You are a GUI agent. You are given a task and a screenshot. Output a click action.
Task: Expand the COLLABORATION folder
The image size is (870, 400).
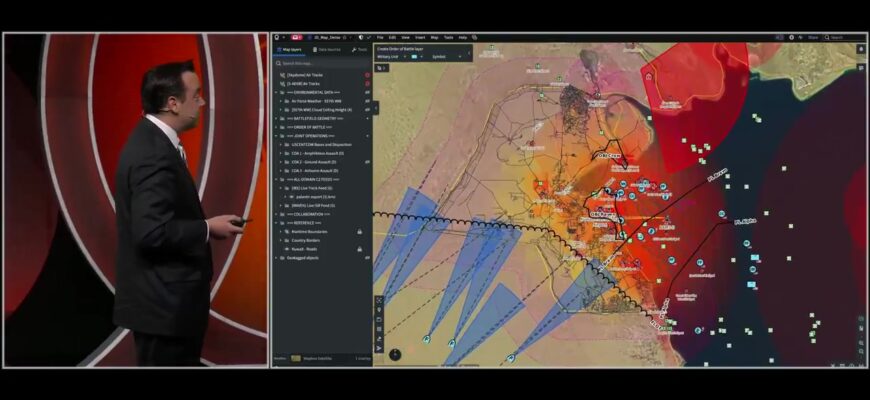276,214
